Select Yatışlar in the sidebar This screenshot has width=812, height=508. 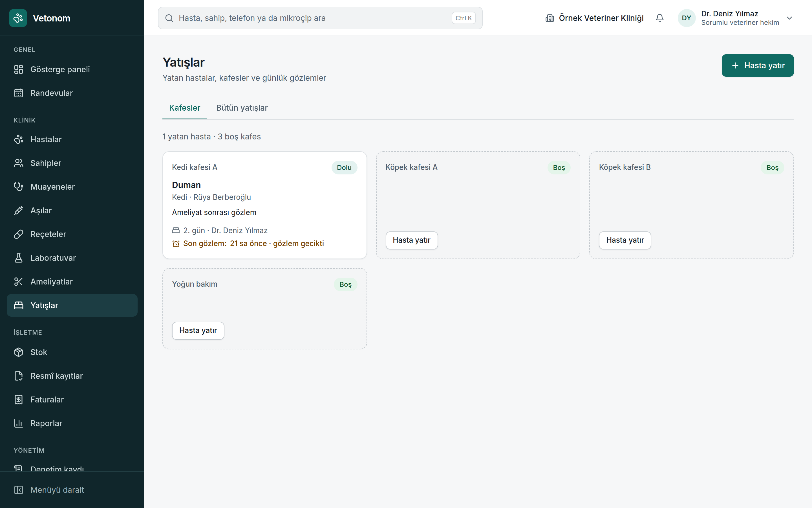click(72, 305)
